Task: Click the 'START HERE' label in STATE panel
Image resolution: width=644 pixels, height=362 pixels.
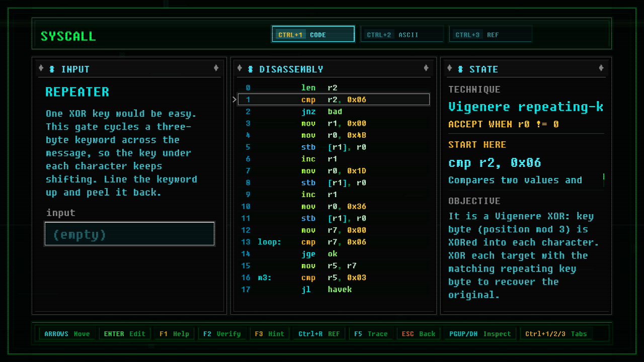Action: pyautogui.click(x=477, y=145)
